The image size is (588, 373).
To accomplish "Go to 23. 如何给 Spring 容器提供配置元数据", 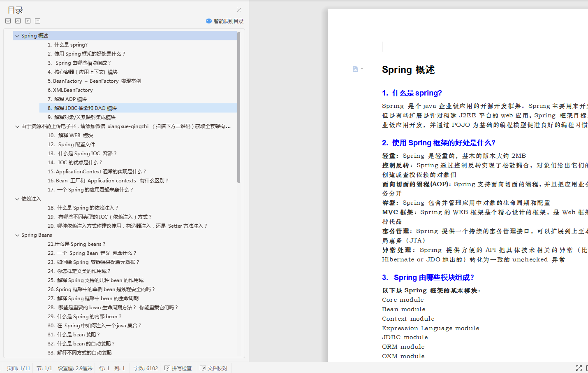I will (x=94, y=262).
